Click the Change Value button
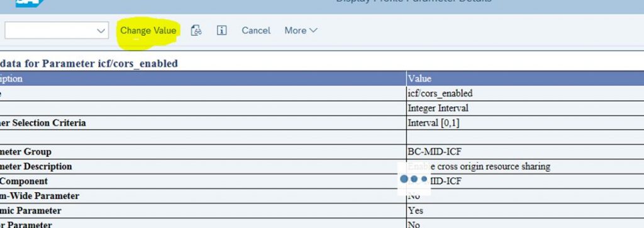644x228 pixels. point(148,30)
